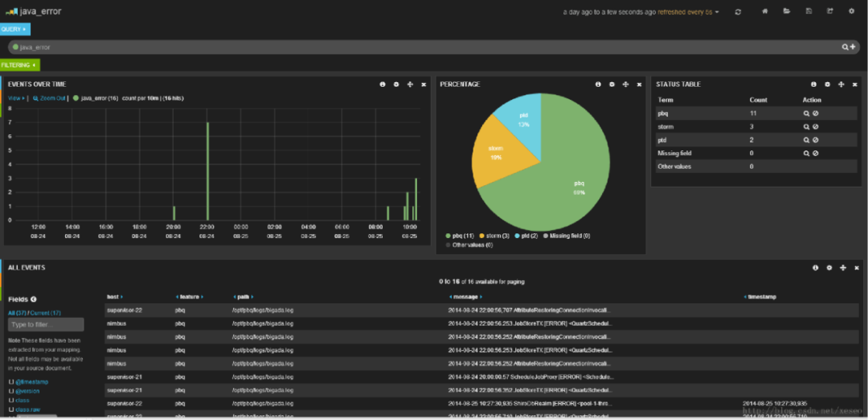868x420 pixels.
Task: Show Current (17) fields
Action: (45, 313)
